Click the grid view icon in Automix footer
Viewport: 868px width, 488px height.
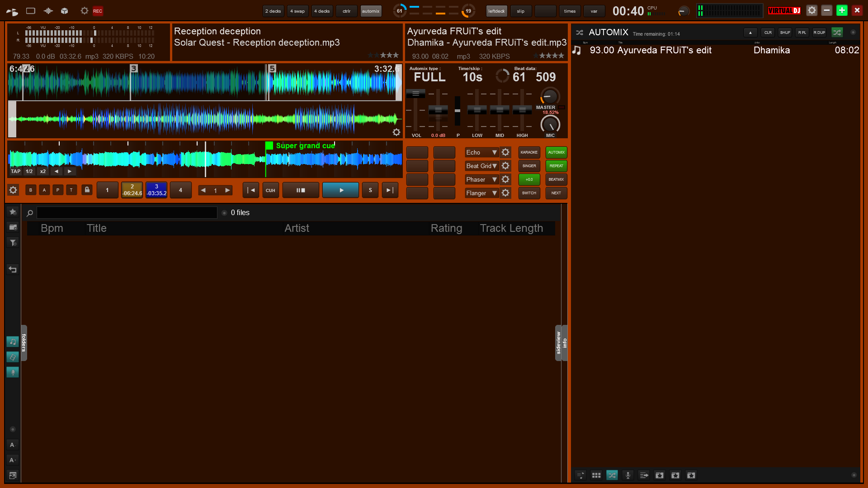(x=596, y=475)
